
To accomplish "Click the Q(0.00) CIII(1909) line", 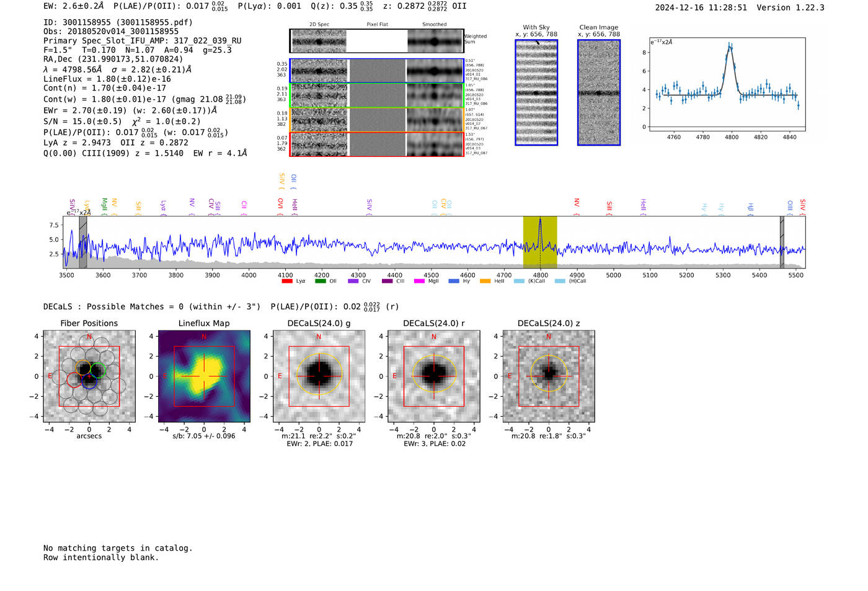I will coord(145,153).
